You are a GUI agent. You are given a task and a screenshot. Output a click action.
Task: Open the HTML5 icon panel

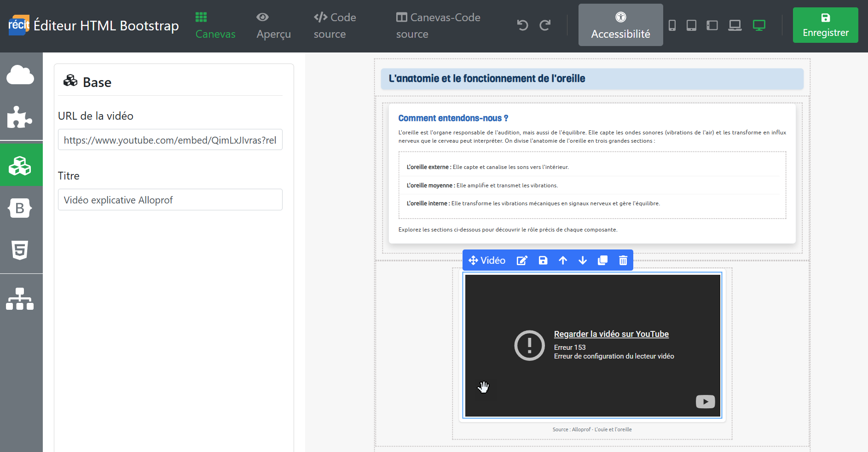click(20, 250)
